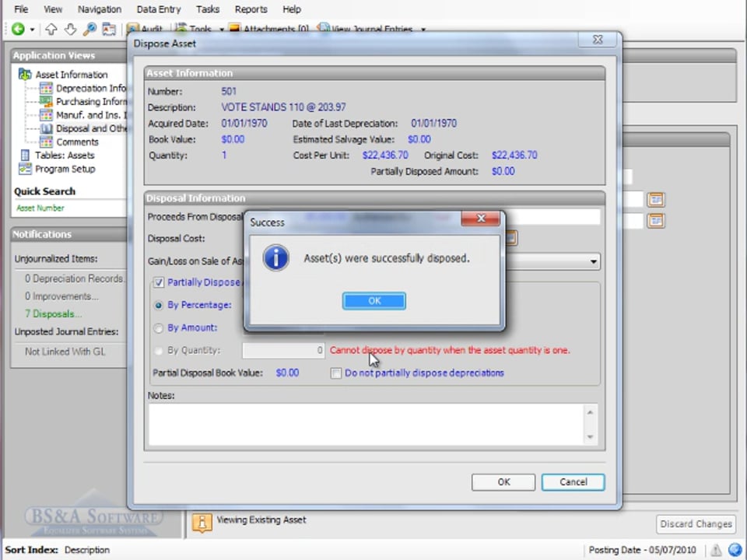Open the Tasks menu
This screenshot has width=747, height=560.
point(208,9)
